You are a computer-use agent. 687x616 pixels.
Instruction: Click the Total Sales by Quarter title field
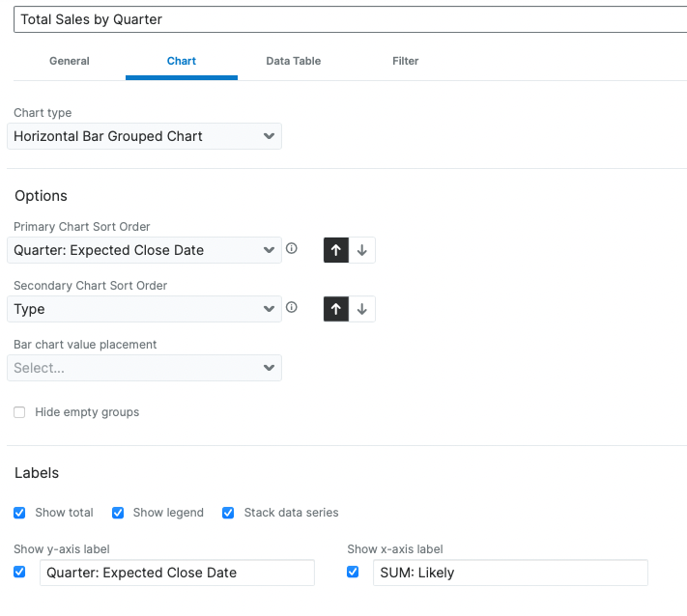tap(348, 19)
